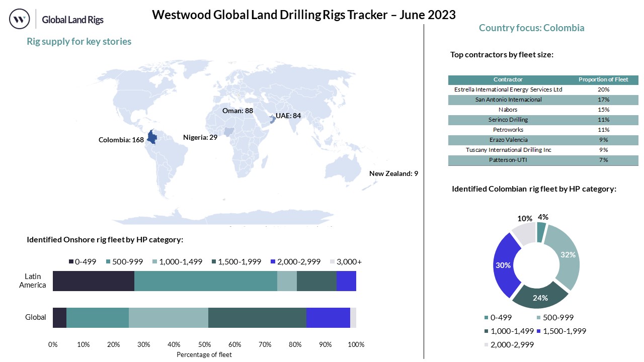Click the Estrella International Energy Services entry
Screen dimensions: 644x362
point(508,89)
